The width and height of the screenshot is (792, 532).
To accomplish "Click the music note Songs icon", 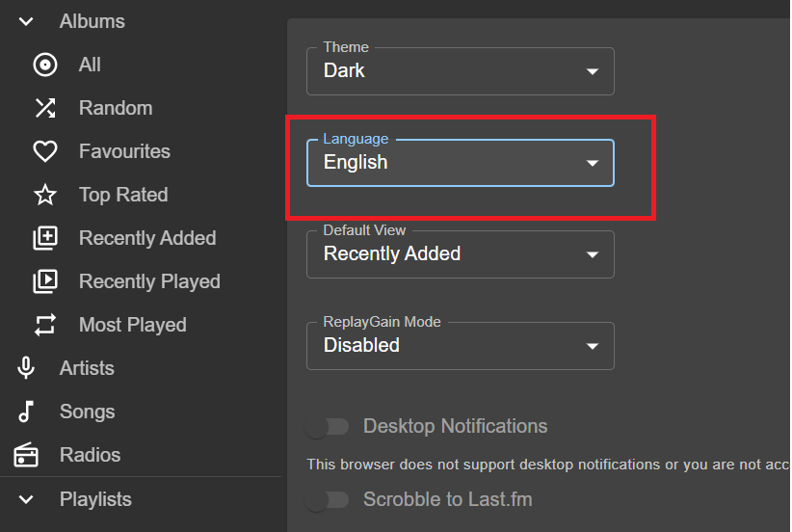I will (x=26, y=412).
